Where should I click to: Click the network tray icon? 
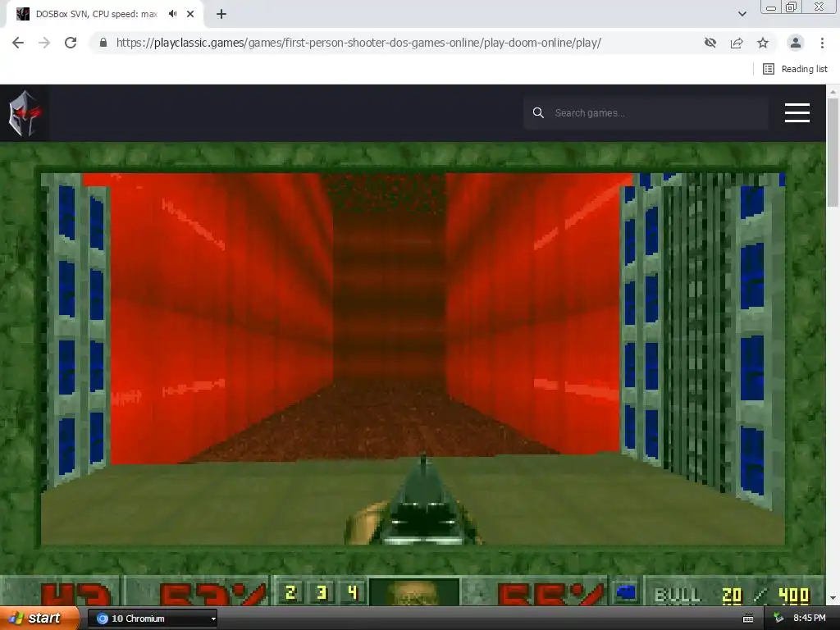(x=778, y=619)
